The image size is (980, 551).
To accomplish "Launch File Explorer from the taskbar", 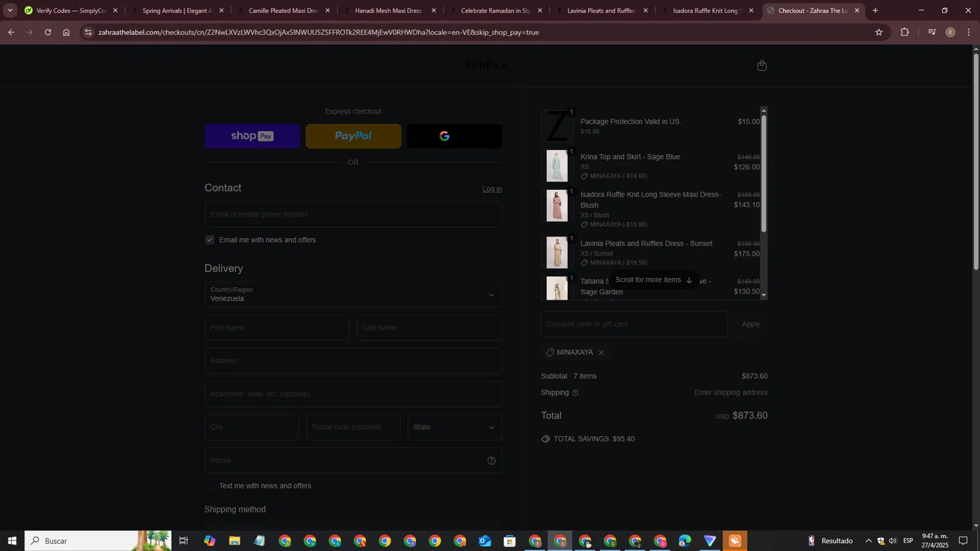I will (235, 541).
